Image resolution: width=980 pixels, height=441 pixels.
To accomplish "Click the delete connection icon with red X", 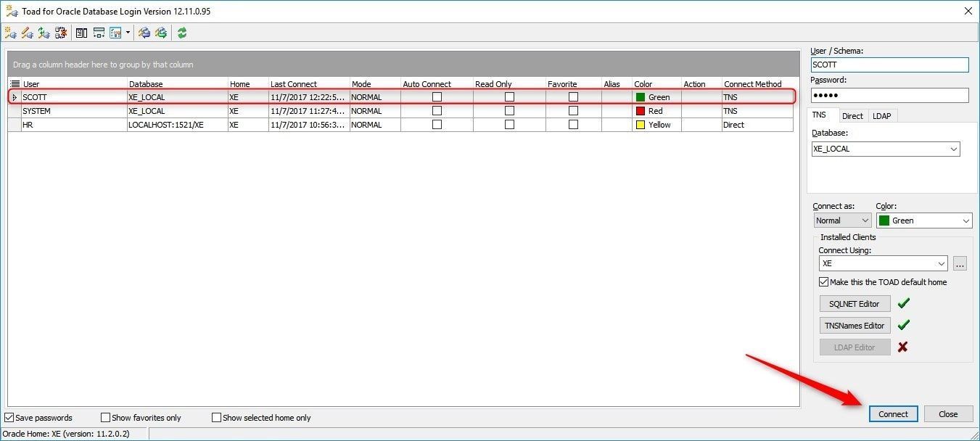I will 61,33.
